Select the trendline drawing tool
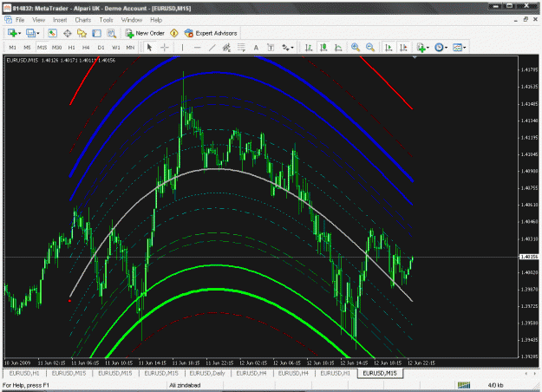 (x=212, y=48)
